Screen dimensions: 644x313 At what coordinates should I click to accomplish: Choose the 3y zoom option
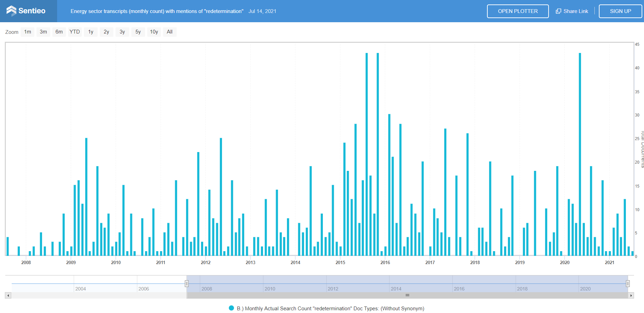click(x=122, y=32)
